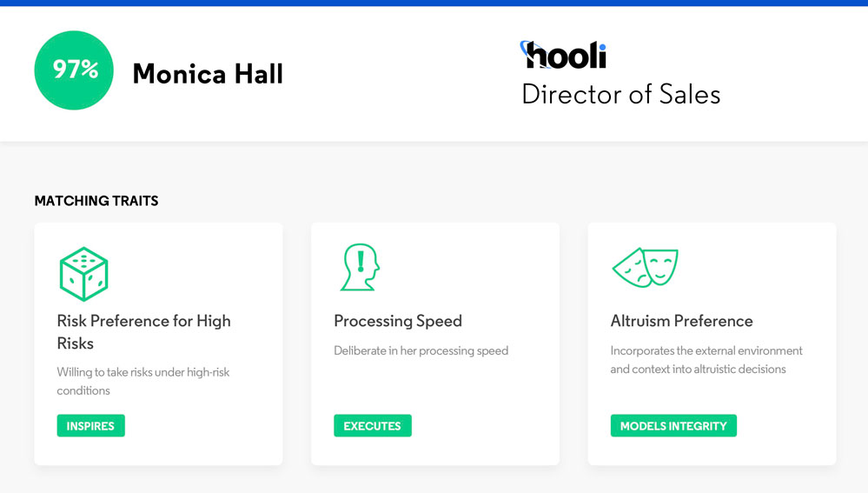Open the Altruism Preference trait title
868x493 pixels.
[681, 321]
